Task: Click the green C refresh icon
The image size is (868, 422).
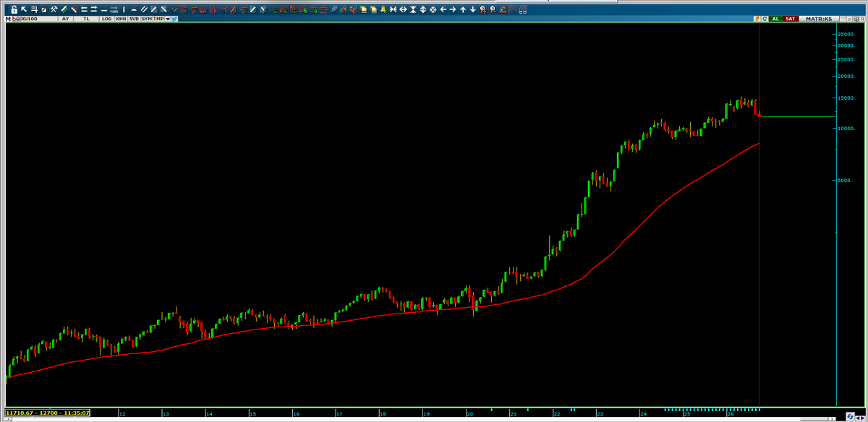Action: (765, 19)
